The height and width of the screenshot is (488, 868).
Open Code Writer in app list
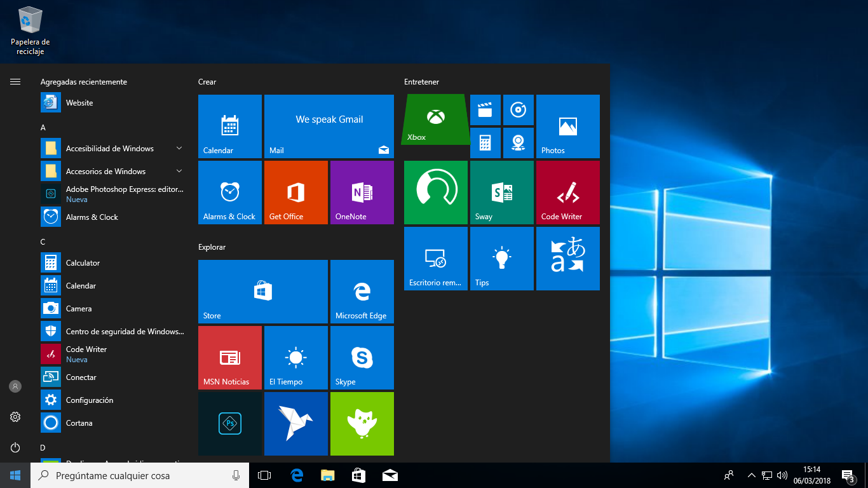(113, 355)
